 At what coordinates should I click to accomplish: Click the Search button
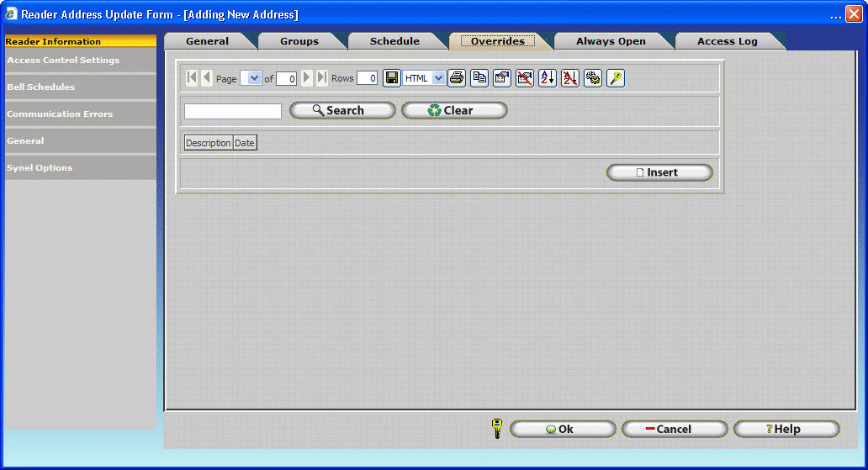coord(342,110)
